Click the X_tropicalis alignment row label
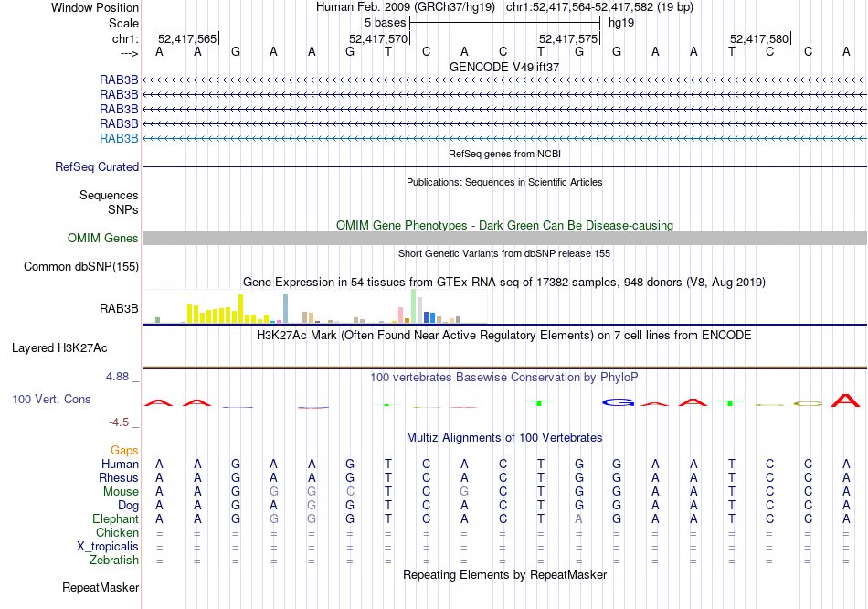This screenshot has height=609, width=868. (108, 547)
